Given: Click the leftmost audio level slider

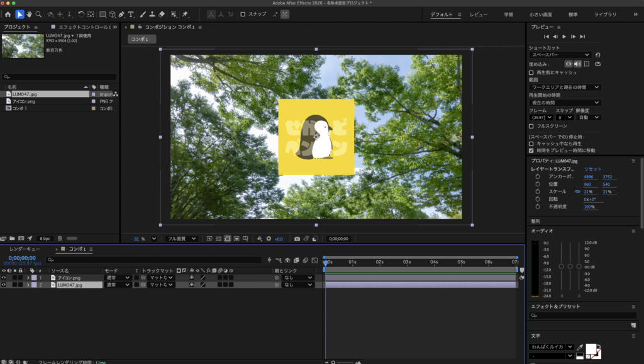Looking at the screenshot, I should (561, 266).
